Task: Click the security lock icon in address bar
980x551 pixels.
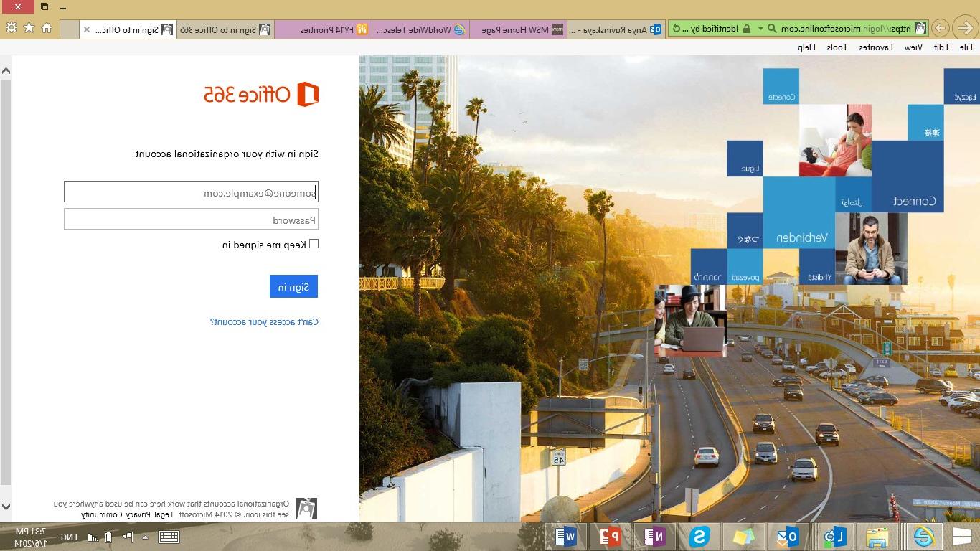Action: (x=747, y=29)
